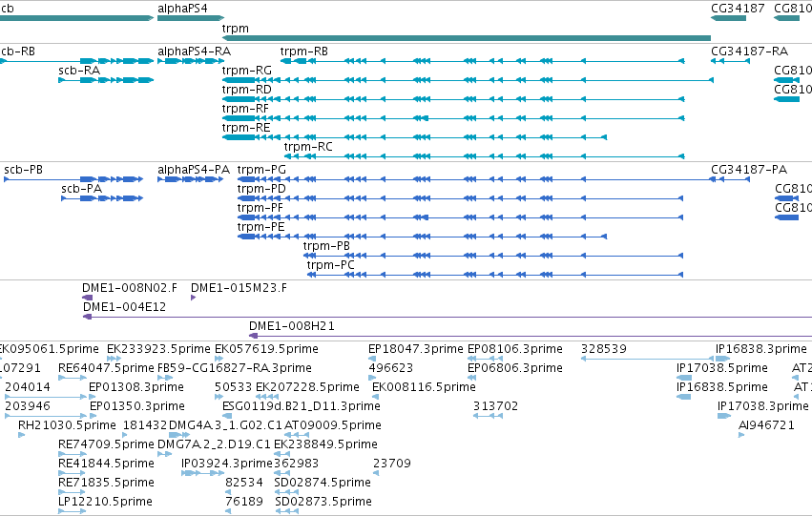
Task: Click the 496623 feature label
Action: click(x=390, y=368)
